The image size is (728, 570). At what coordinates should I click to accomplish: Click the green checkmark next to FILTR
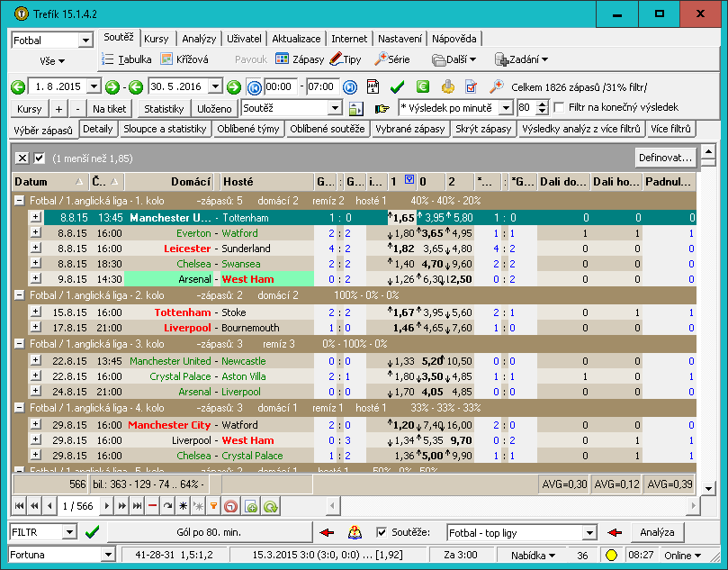click(x=93, y=532)
